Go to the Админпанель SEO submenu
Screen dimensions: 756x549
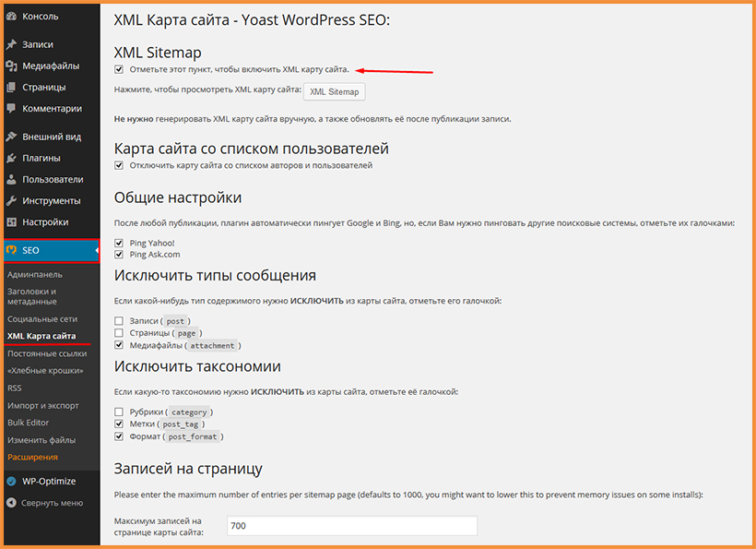35,275
